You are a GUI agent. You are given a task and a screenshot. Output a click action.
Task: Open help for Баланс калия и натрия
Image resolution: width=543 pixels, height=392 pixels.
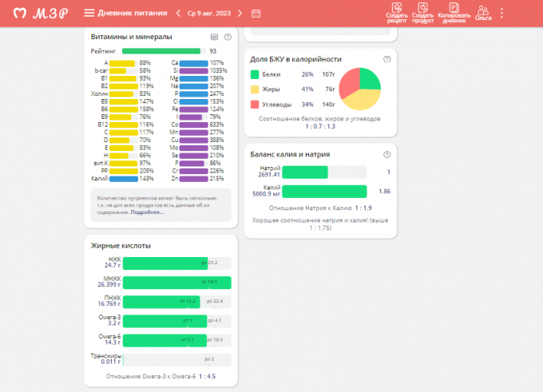[x=386, y=153]
